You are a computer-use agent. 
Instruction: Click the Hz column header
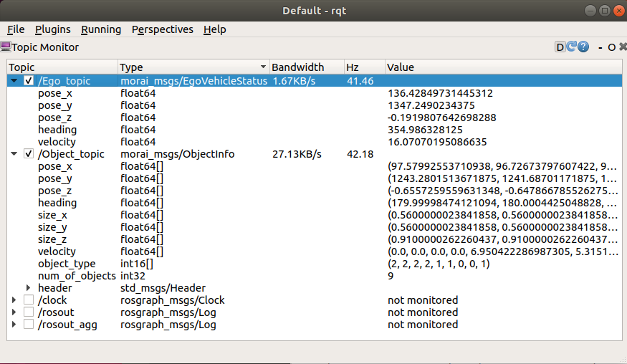pyautogui.click(x=353, y=67)
